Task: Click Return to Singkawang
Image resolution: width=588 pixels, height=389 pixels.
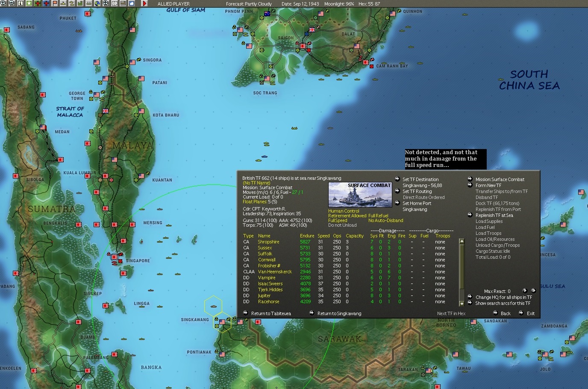Action: click(x=339, y=313)
